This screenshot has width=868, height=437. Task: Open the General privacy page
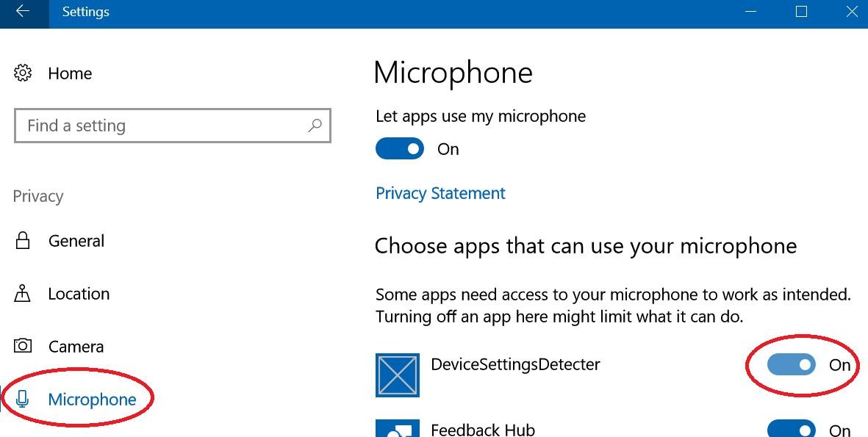tap(76, 241)
